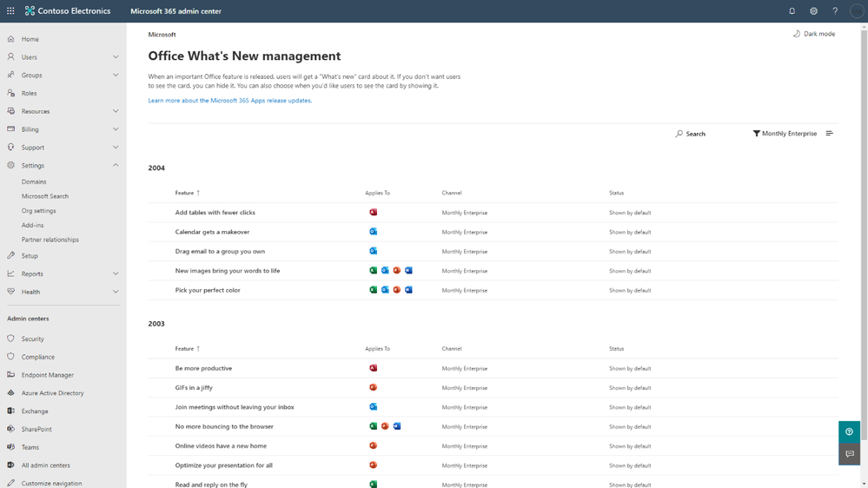Select 'New images bring your words to life'

point(228,271)
